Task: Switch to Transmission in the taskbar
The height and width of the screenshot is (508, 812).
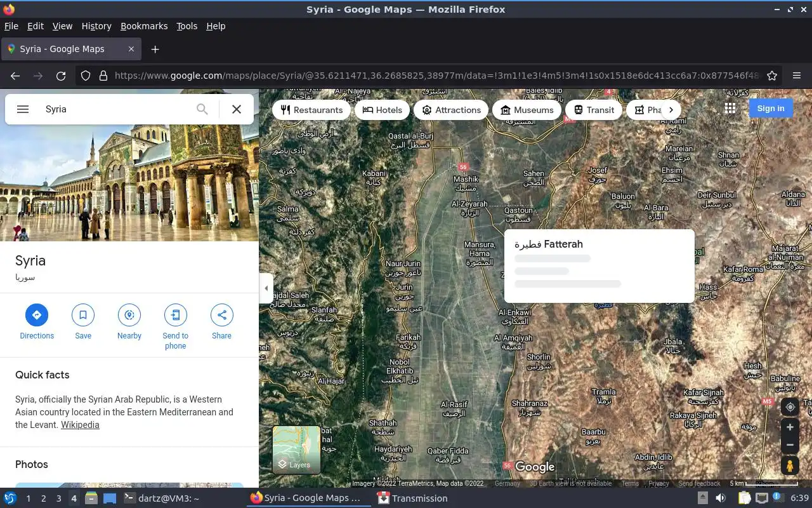Action: pos(412,498)
